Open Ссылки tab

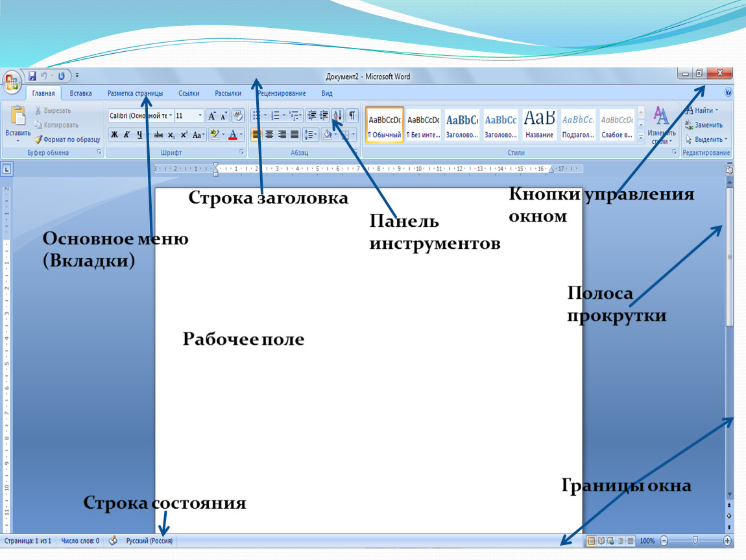point(189,93)
